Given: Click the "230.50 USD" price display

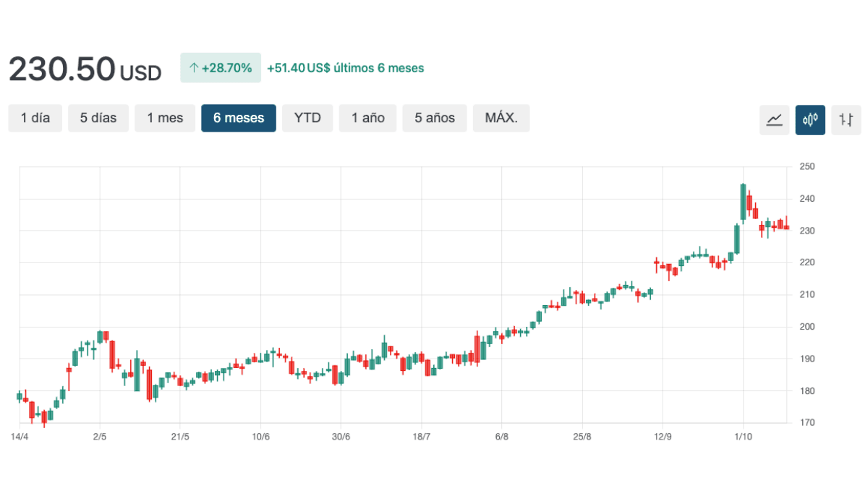Looking at the screenshot, I should coord(83,67).
